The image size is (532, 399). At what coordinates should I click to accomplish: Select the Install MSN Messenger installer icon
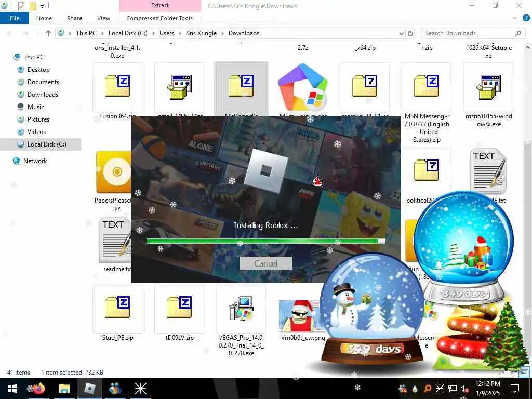pyautogui.click(x=179, y=87)
